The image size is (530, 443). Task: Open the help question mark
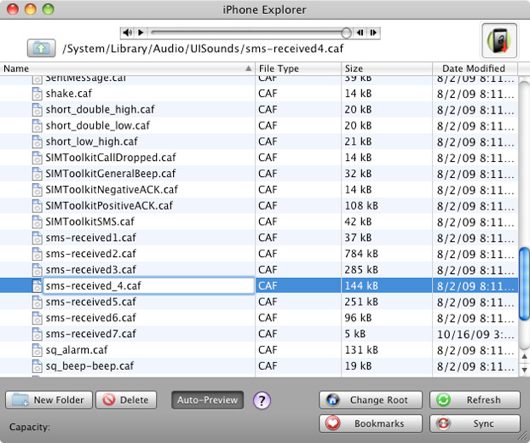tap(262, 400)
